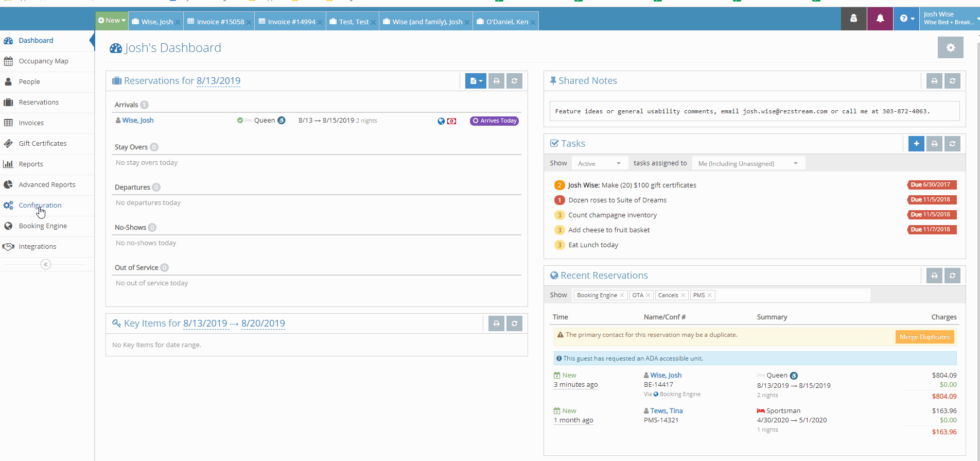Click into the Shared Notes text field
The image size is (980, 461).
pos(754,111)
